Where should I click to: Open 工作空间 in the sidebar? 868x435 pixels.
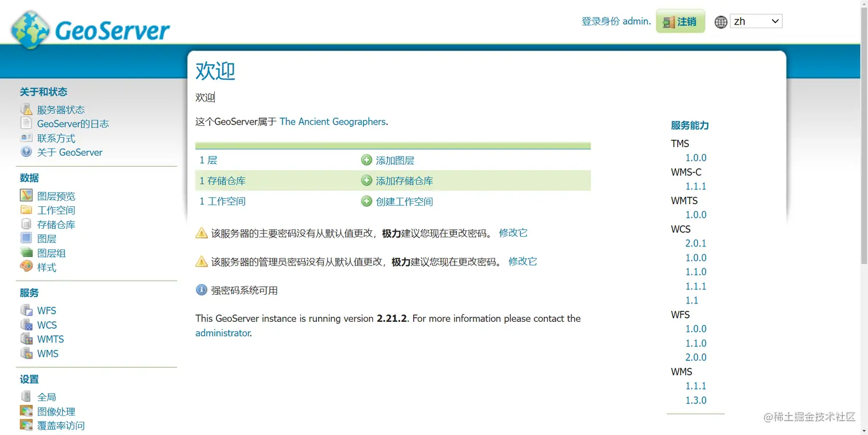point(56,210)
